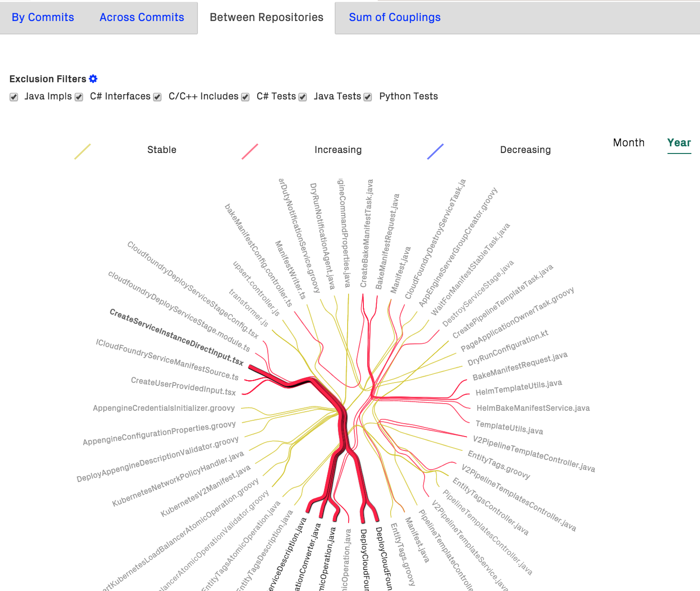Select the Between Repositories tab
The height and width of the screenshot is (591, 700).
click(266, 17)
